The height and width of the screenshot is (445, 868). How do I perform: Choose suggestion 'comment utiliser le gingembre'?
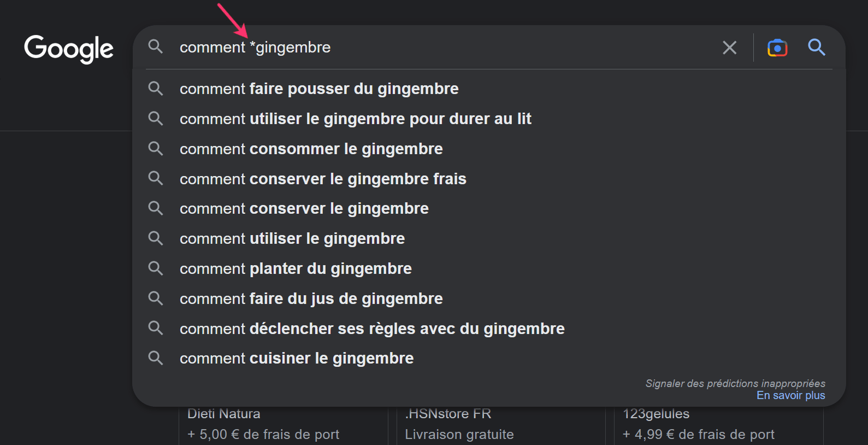(x=292, y=238)
